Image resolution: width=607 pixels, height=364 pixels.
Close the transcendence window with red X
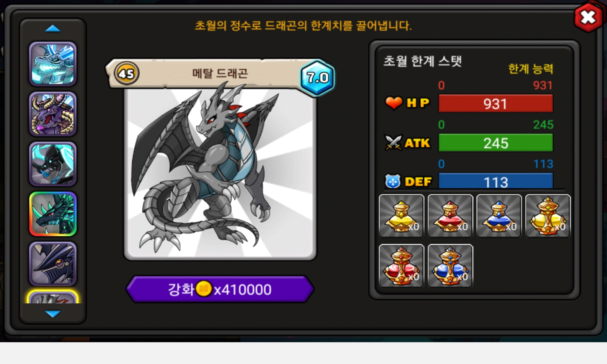588,17
